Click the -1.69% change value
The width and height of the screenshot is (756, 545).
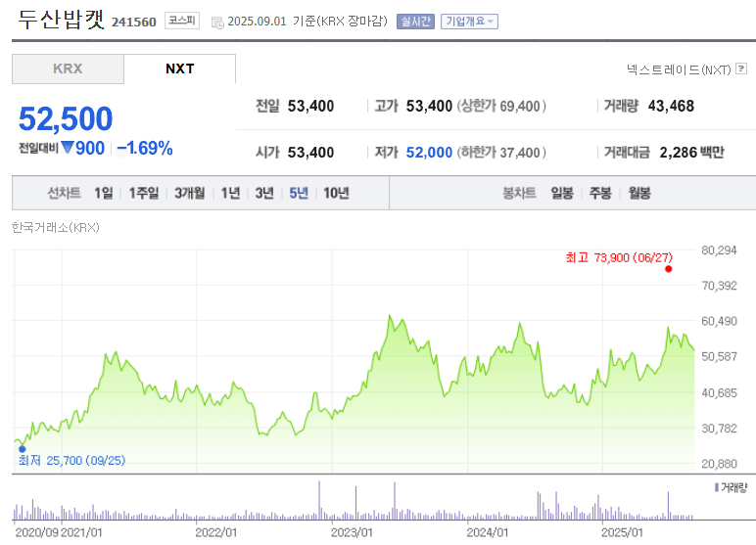pos(145,149)
